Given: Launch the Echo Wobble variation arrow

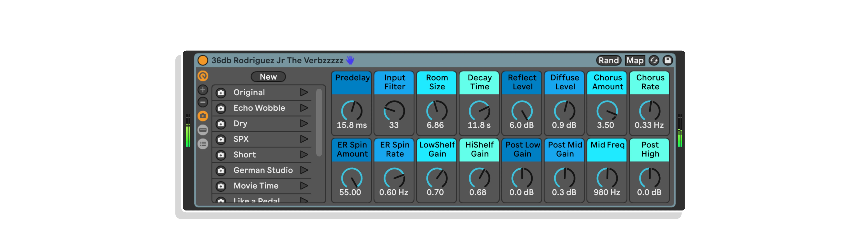Looking at the screenshot, I should tap(304, 108).
